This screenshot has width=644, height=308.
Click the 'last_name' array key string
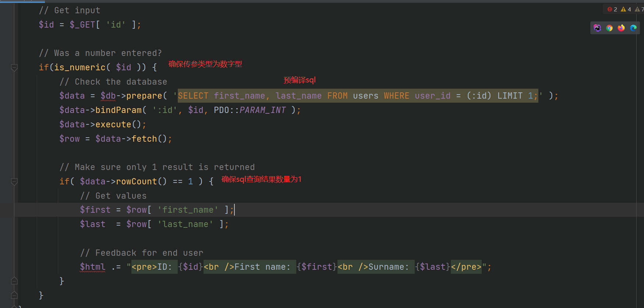185,224
